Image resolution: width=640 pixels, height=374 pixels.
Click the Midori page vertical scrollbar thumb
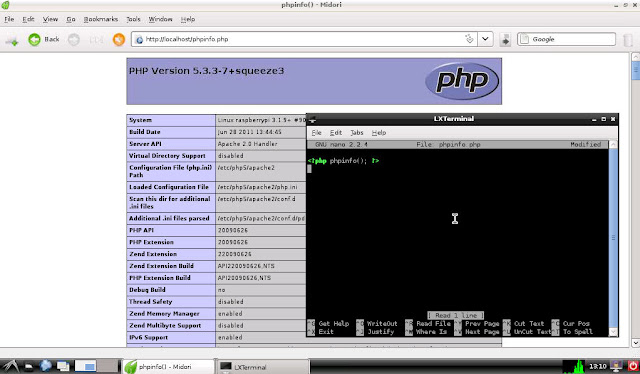(x=635, y=70)
